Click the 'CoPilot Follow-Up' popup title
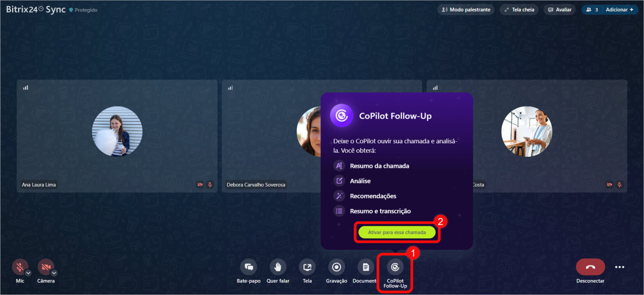 (x=395, y=116)
